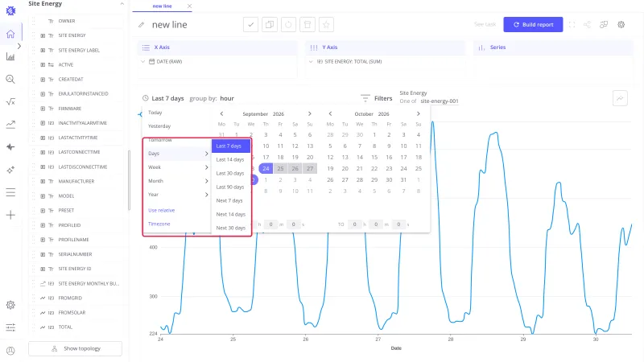The height and width of the screenshot is (362, 644).
Task: Open the settings gear in left sidebar
Action: tap(10, 305)
